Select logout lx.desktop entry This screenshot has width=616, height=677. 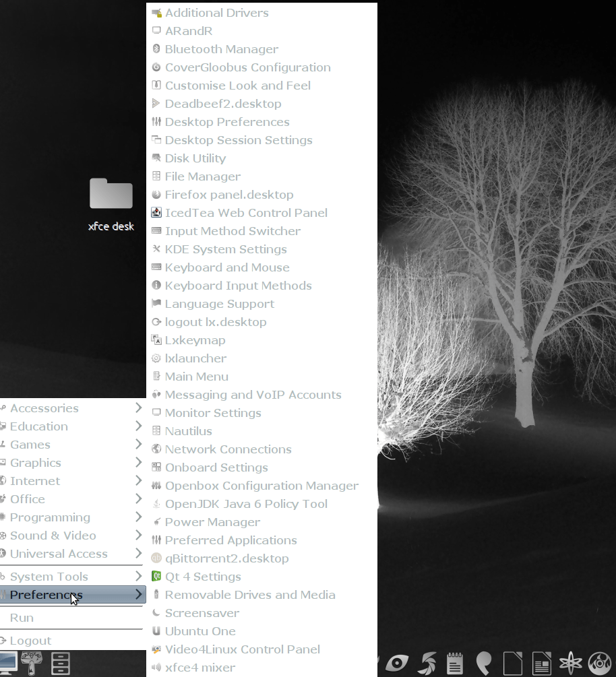[261, 322]
